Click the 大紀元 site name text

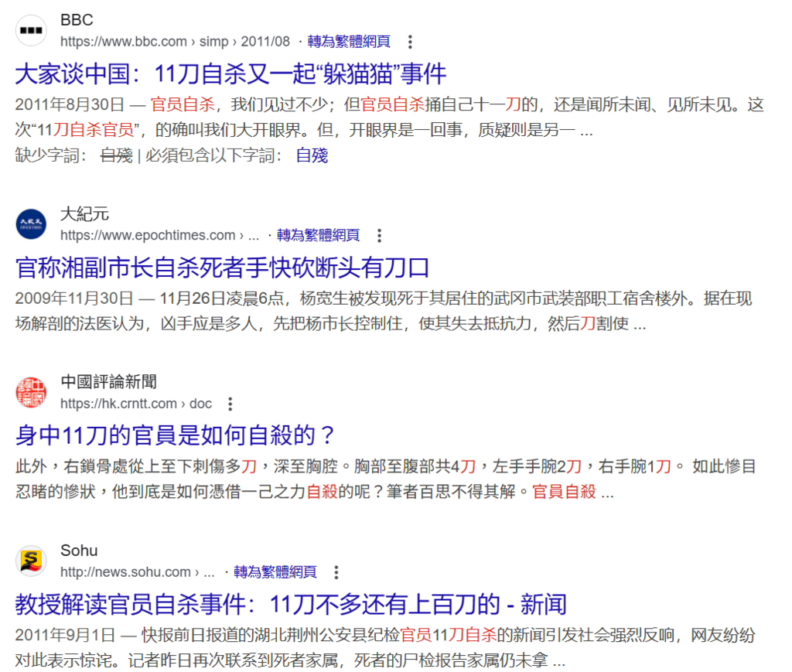(84, 214)
